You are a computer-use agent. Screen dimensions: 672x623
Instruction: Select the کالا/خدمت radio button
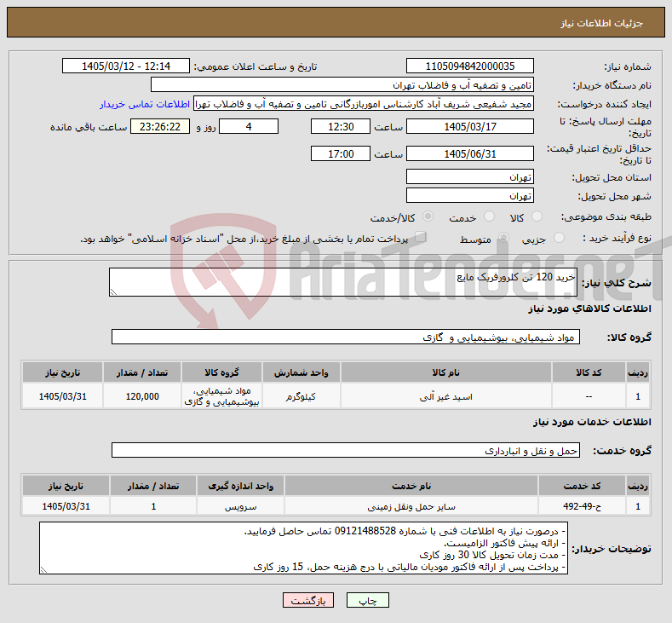coord(428,217)
